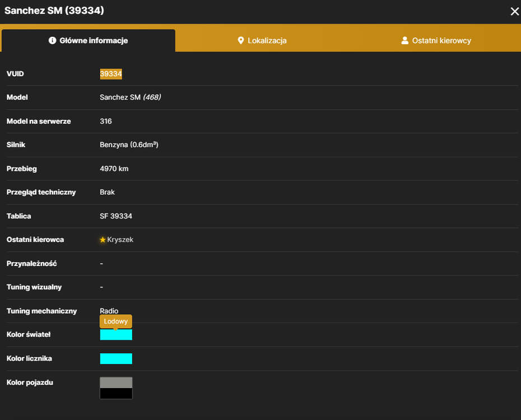Image resolution: width=521 pixels, height=420 pixels.
Task: Click the person icon on Ostatni kierowcy
Action: 404,40
